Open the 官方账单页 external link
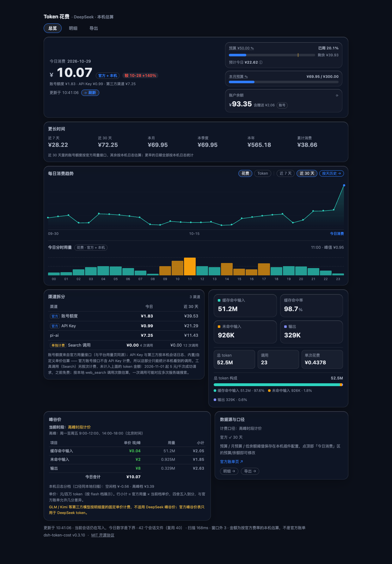The height and width of the screenshot is (564, 392). [231, 462]
